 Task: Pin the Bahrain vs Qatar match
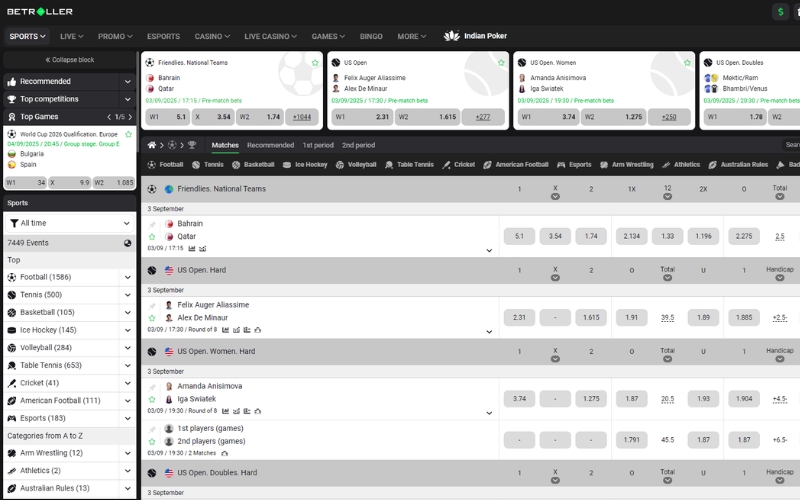pos(152,224)
